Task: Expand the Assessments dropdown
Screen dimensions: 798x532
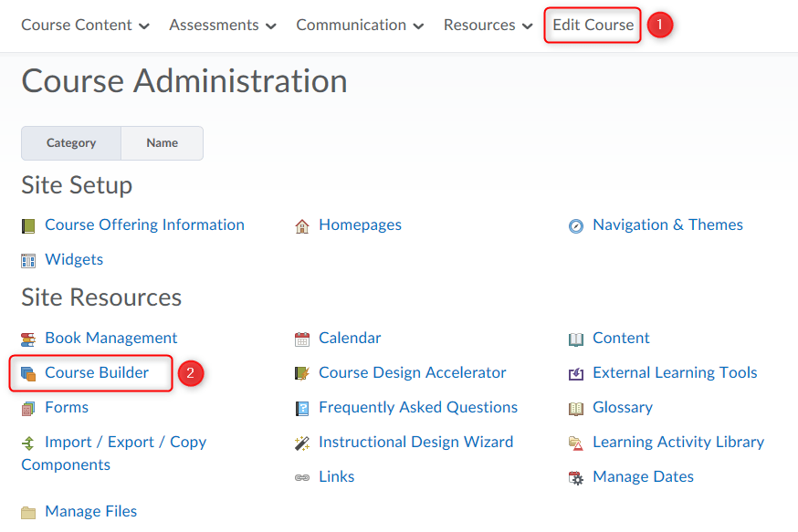Action: click(223, 26)
